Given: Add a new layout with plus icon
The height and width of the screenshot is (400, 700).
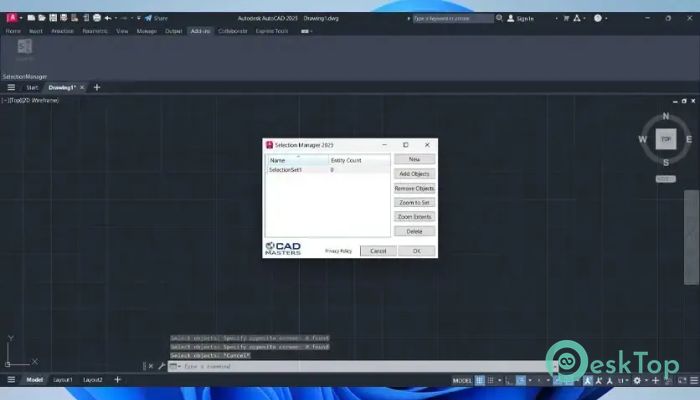Looking at the screenshot, I should [x=117, y=379].
